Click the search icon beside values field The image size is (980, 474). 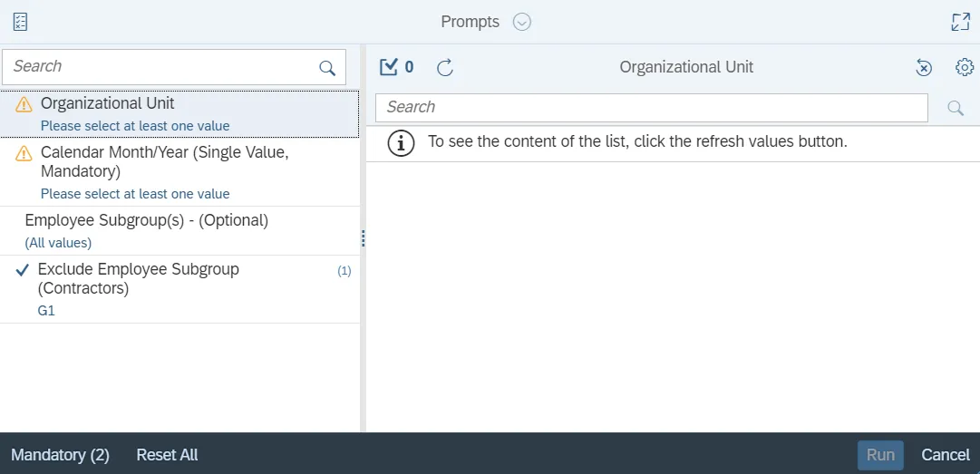point(955,108)
